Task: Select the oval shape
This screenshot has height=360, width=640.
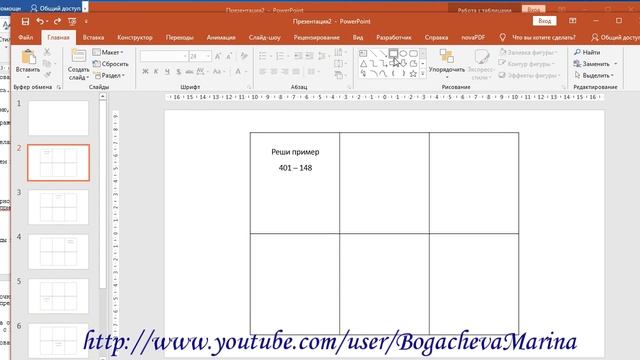Action: tap(403, 53)
